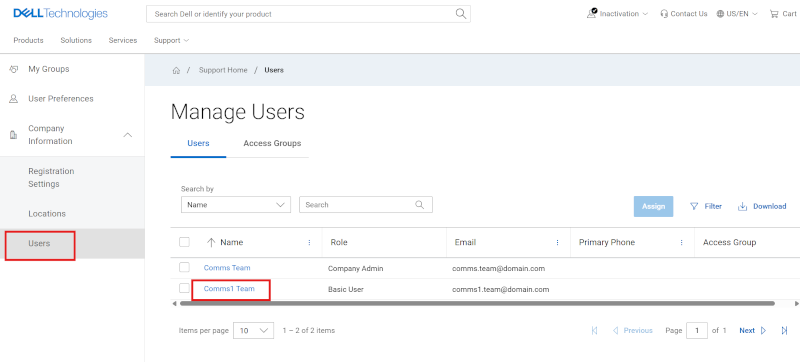This screenshot has width=800, height=362.
Task: Open Primary Phone column options dots
Action: 681,242
